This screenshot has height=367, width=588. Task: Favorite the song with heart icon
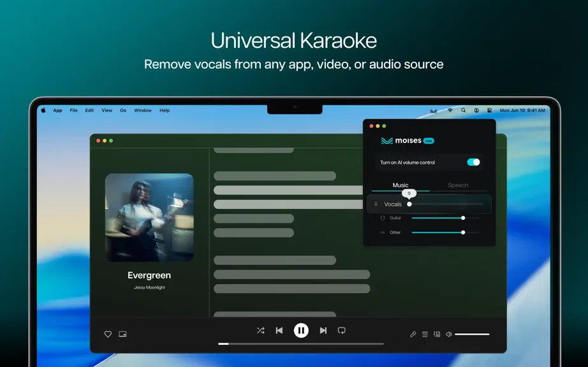coord(108,334)
